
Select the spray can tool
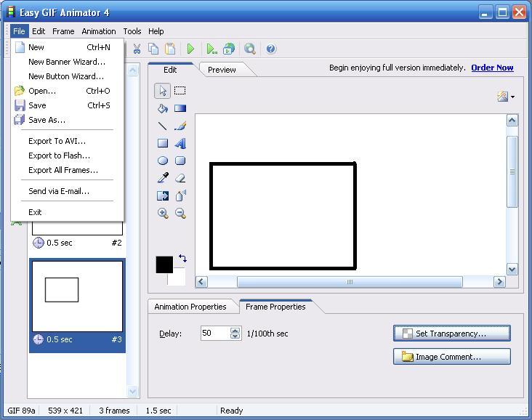(x=180, y=195)
